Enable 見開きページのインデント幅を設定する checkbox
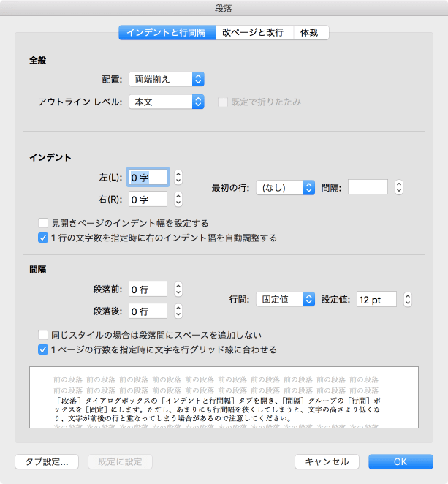Viewport: 448px width, 484px height. point(43,223)
